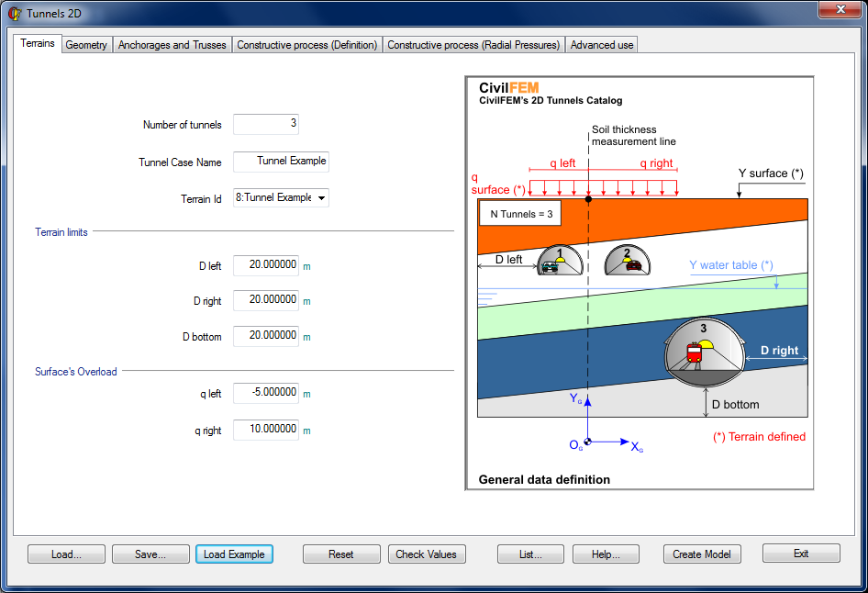Click the Number of tunnels field
This screenshot has width=868, height=593.
[265, 124]
